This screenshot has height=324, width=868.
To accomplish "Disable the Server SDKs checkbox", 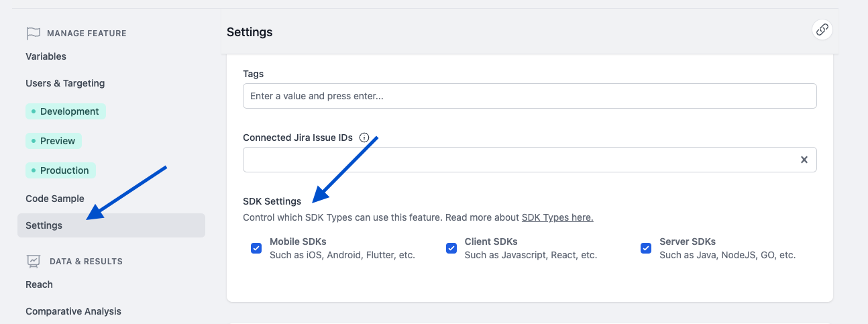I will (646, 248).
